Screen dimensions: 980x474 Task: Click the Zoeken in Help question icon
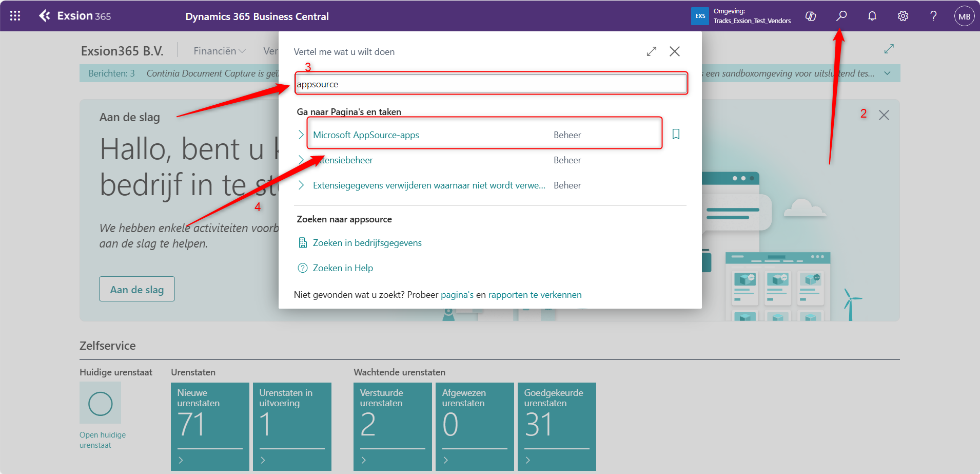click(303, 268)
